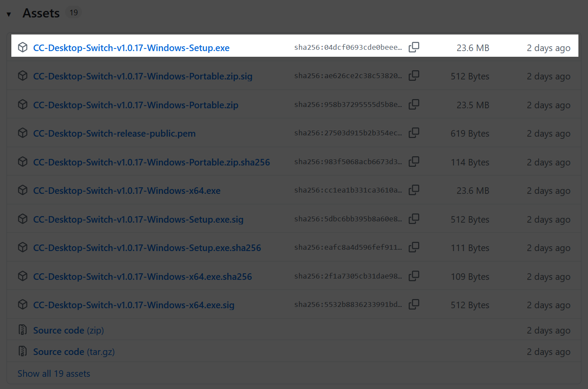This screenshot has height=389, width=588.
Task: Click 2 days ago on Source code (tar.gz) row
Action: click(548, 352)
